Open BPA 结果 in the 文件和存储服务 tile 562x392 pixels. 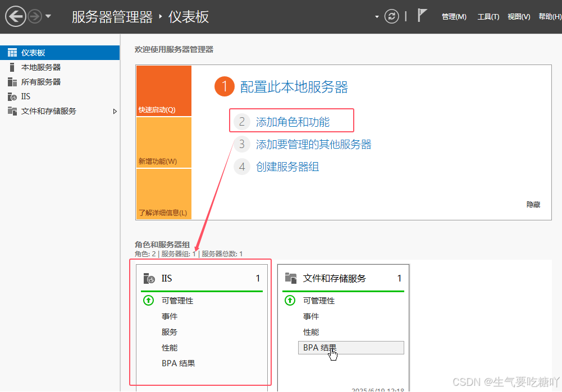tap(351, 348)
